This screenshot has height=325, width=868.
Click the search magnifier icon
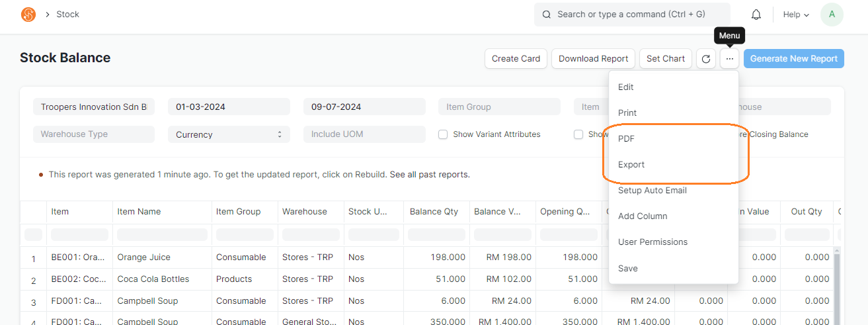click(547, 15)
